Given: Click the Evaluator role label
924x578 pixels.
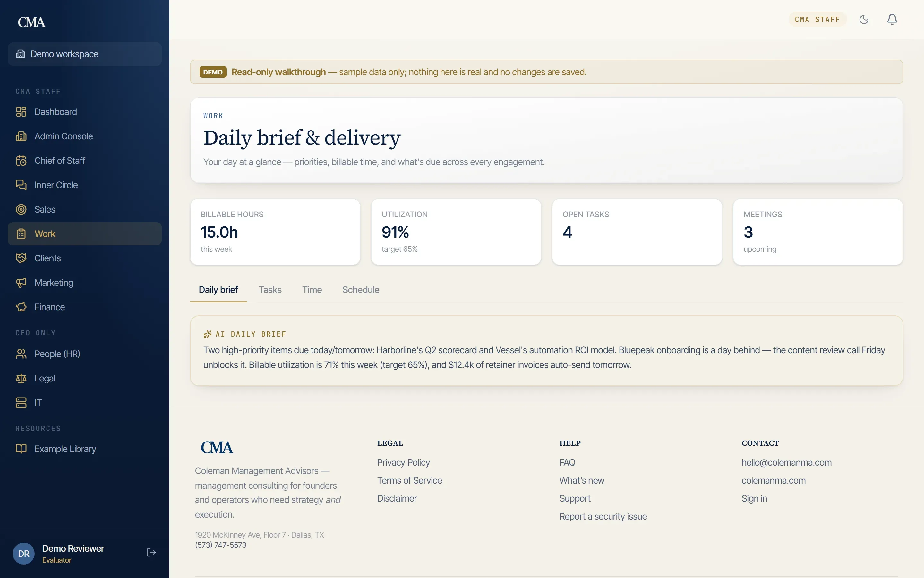Looking at the screenshot, I should (56, 560).
